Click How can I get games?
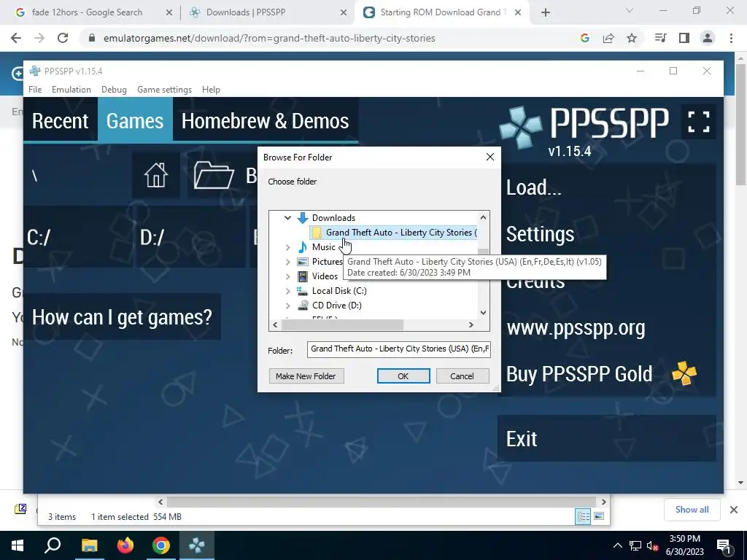 122,316
